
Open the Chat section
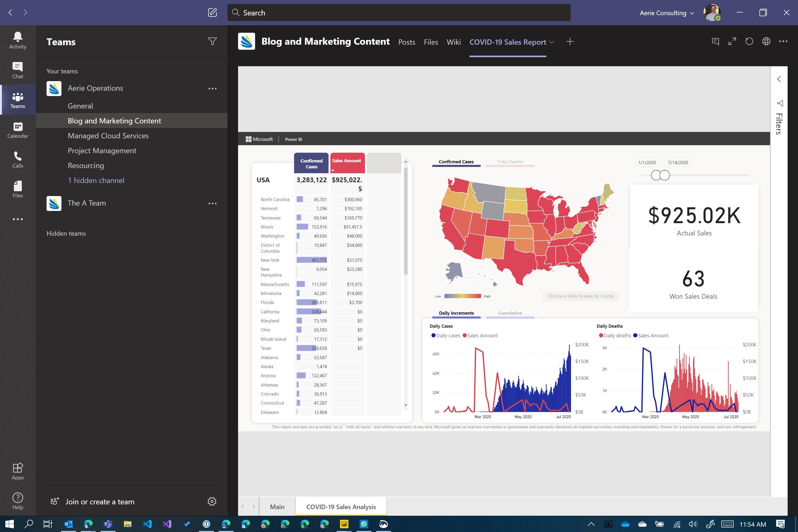click(18, 70)
